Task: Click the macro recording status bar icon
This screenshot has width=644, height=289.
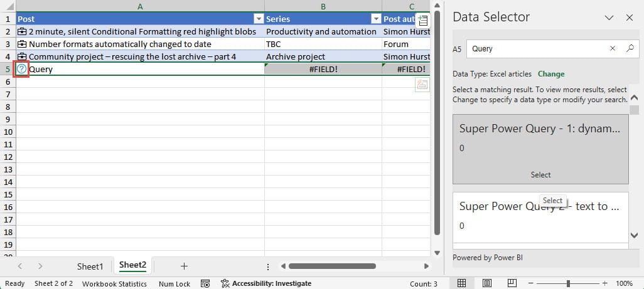Action: (x=205, y=283)
